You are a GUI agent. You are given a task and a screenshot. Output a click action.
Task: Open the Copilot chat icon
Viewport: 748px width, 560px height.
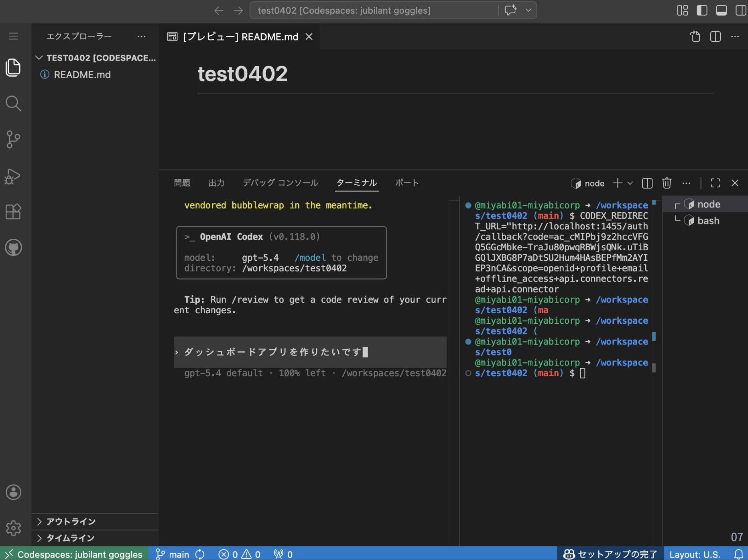tap(511, 10)
